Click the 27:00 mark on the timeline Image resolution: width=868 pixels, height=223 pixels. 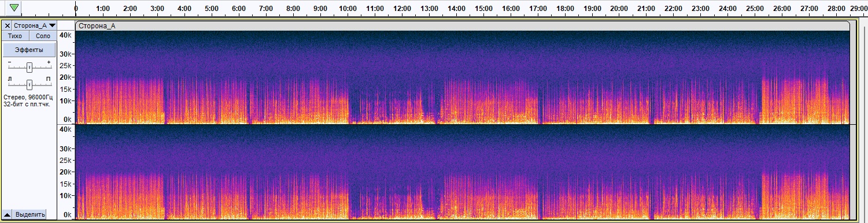809,9
